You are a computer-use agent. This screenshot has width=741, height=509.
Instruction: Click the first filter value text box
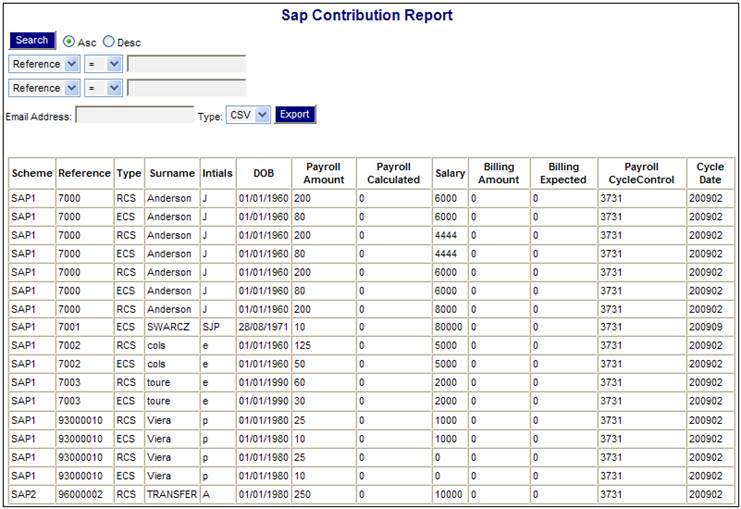(186, 64)
